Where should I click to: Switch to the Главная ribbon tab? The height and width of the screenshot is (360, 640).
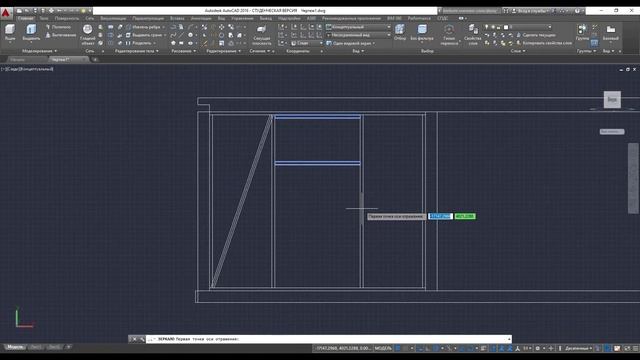click(25, 18)
